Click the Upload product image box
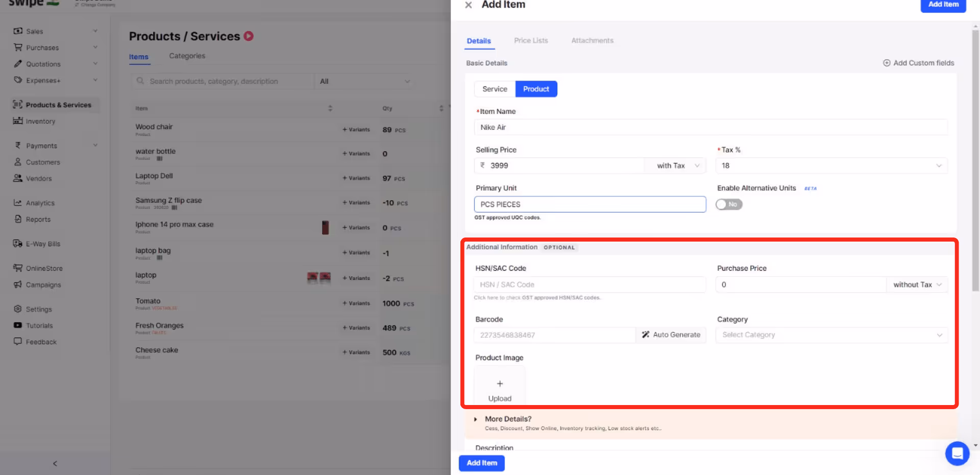The height and width of the screenshot is (475, 980). click(x=500, y=387)
